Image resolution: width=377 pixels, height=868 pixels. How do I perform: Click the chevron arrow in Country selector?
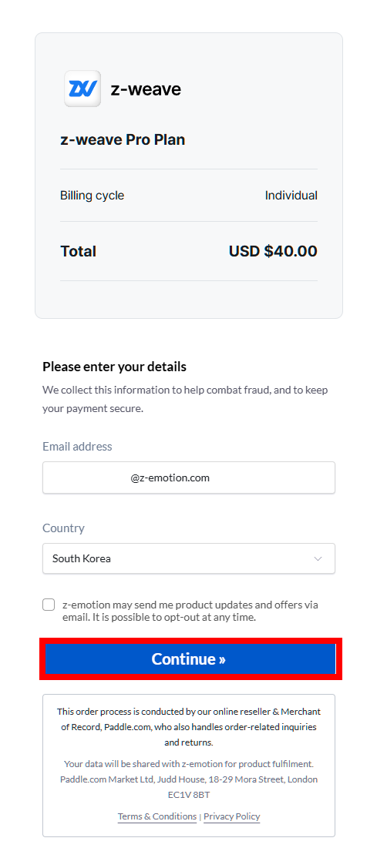coord(318,558)
